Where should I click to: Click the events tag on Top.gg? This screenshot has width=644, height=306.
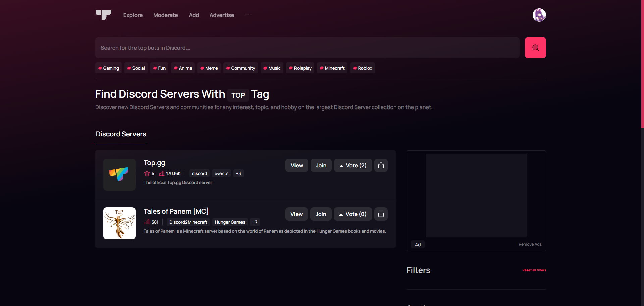[x=221, y=173]
